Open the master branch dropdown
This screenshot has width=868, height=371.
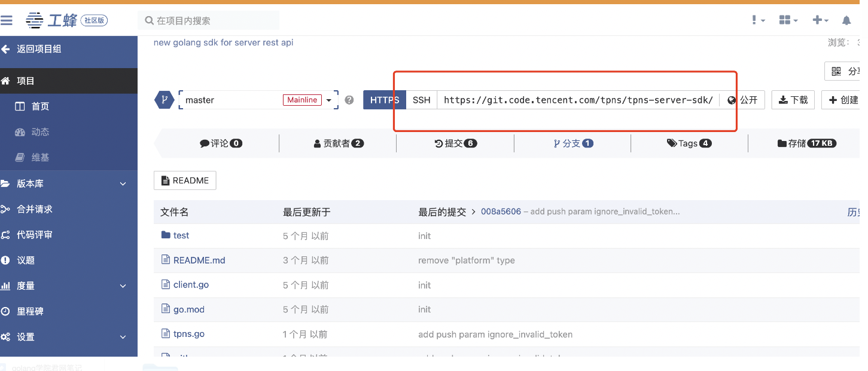[x=328, y=100]
